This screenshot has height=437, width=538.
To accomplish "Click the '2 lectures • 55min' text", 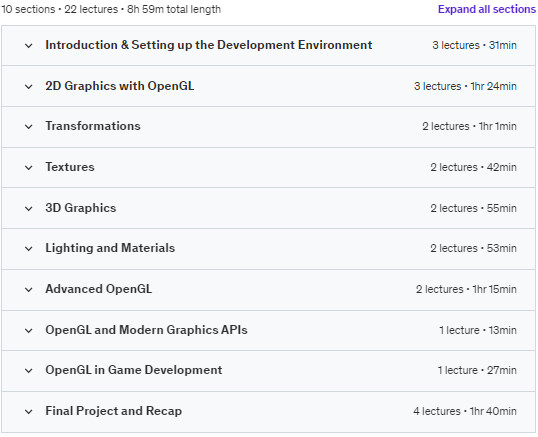I will point(473,208).
